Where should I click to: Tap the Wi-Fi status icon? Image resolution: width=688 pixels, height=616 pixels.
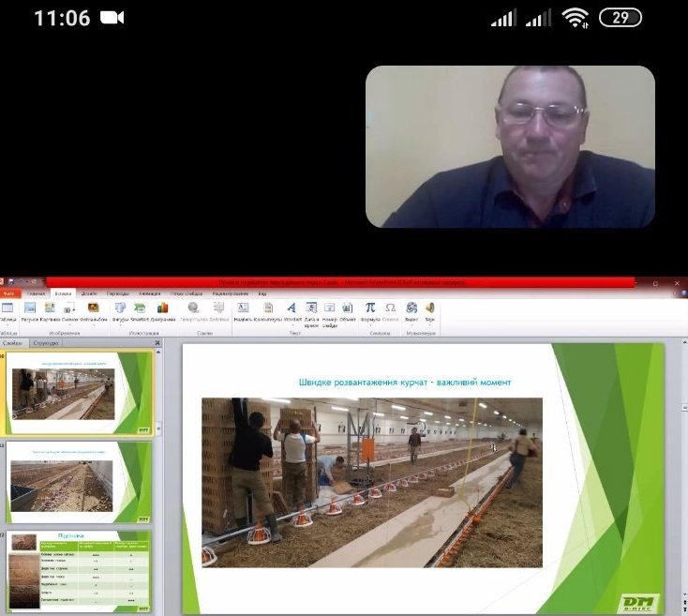(575, 18)
